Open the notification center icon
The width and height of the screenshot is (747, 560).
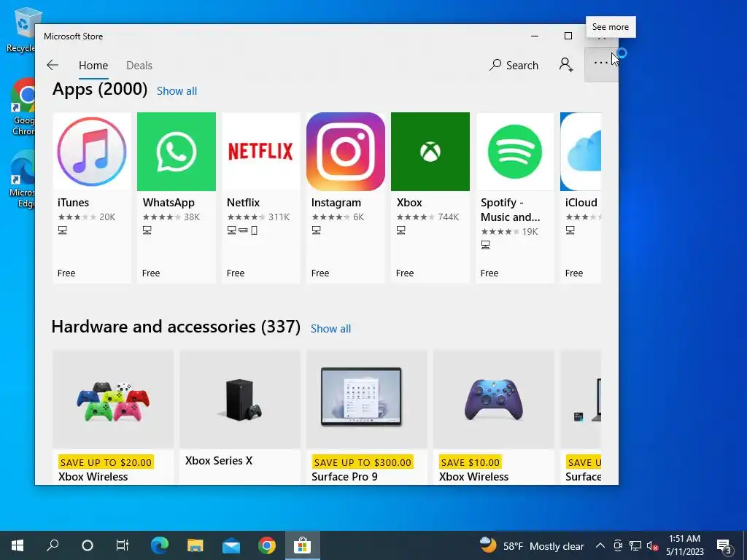(724, 545)
